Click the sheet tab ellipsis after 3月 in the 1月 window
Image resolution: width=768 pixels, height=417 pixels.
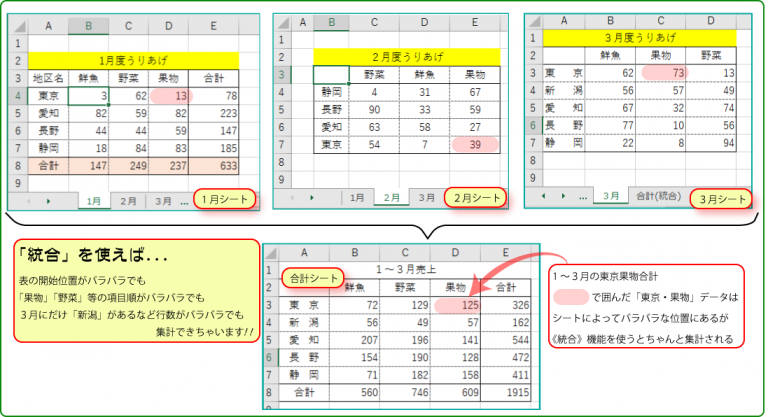point(184,201)
